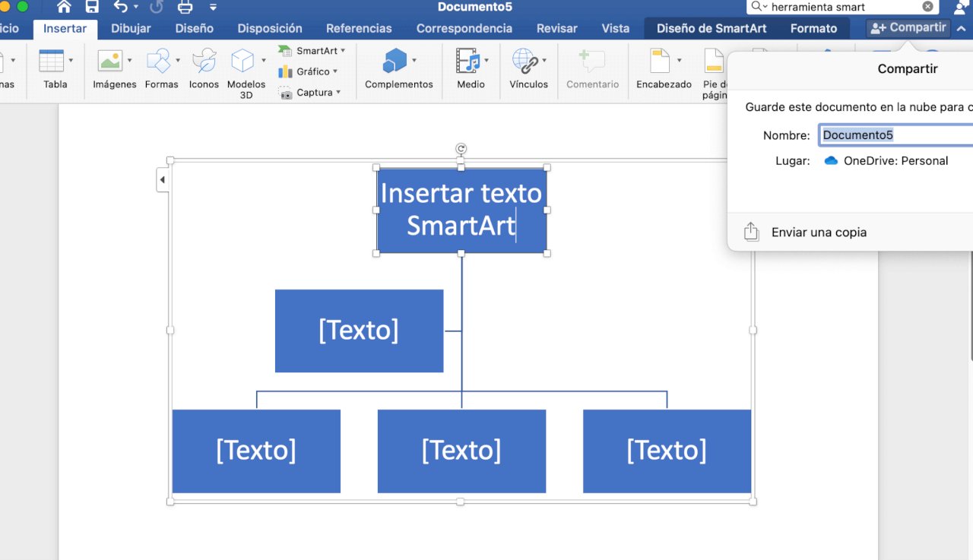Screen dimensions: 973x560
Task: Insert a table using Tabla icon
Action: point(52,61)
